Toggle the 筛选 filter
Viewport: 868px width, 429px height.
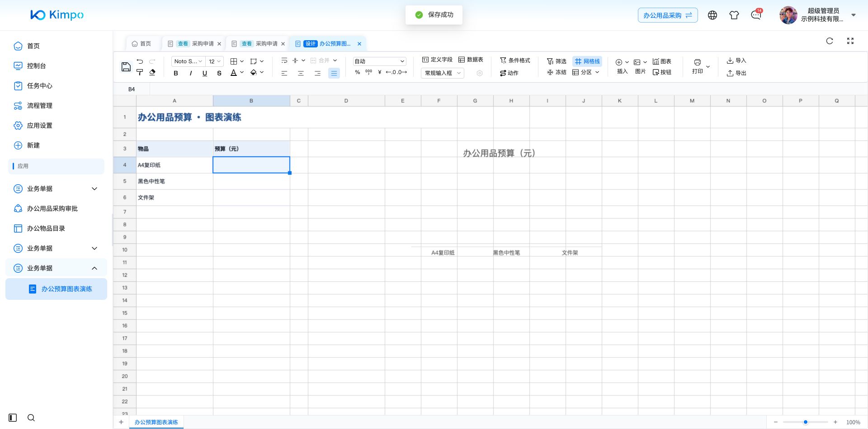pyautogui.click(x=557, y=61)
